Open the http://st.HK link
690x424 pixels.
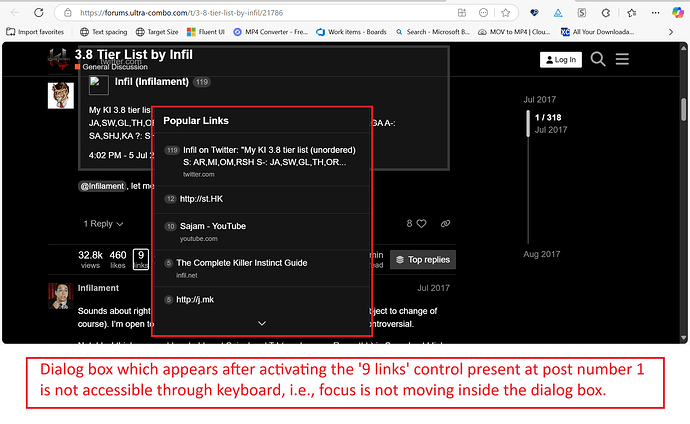pyautogui.click(x=201, y=199)
